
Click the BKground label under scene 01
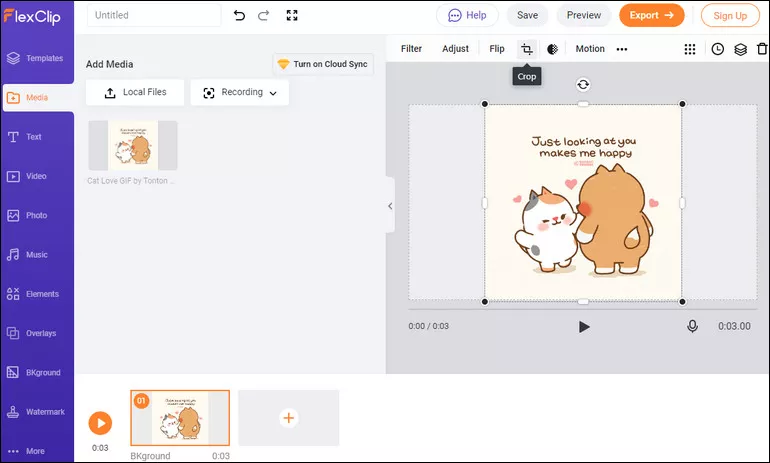(x=150, y=456)
